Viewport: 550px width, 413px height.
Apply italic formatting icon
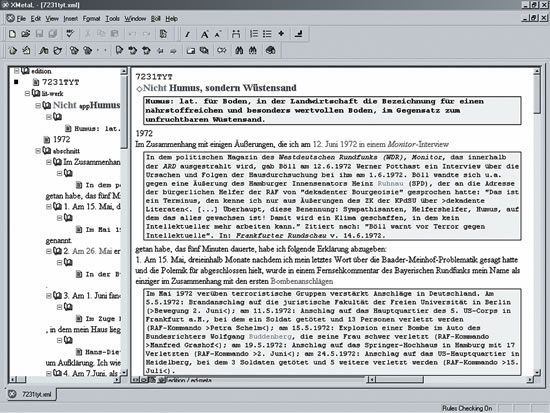(x=187, y=34)
